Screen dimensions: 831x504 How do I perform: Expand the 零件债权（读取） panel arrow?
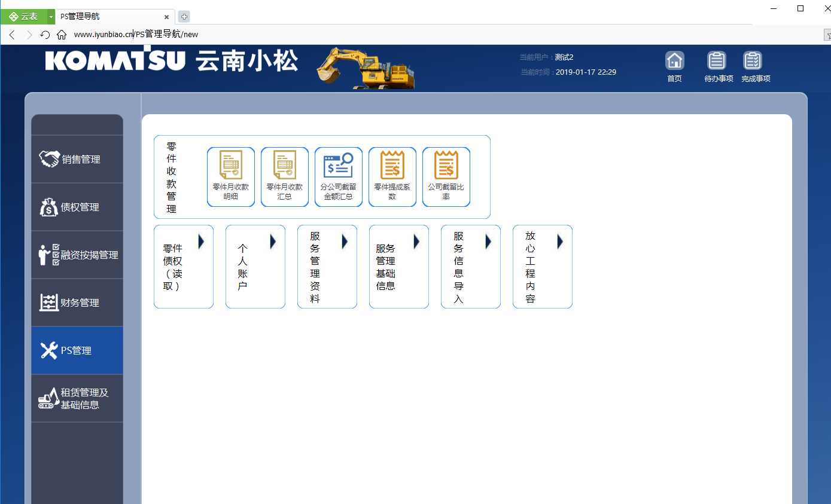(202, 242)
